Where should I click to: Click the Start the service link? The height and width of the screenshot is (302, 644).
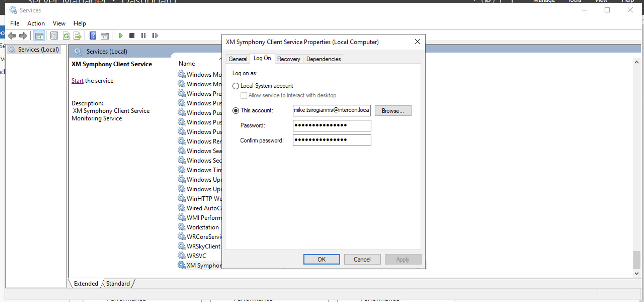[x=77, y=81]
